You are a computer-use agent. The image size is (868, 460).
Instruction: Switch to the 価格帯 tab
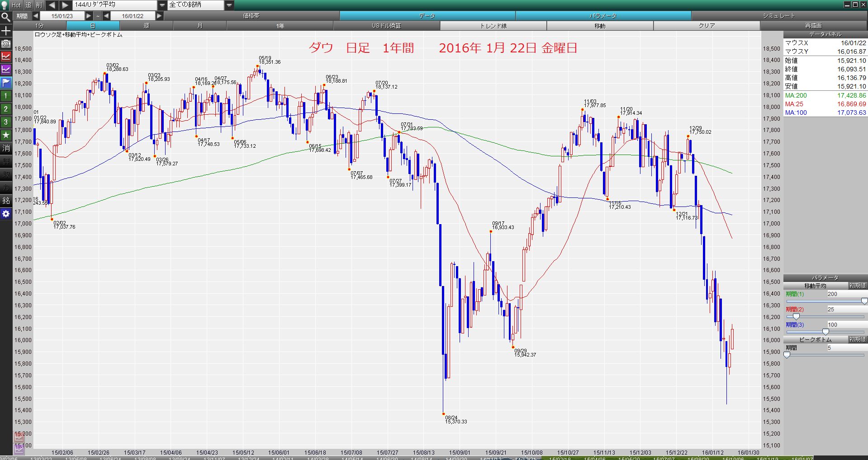click(x=251, y=16)
